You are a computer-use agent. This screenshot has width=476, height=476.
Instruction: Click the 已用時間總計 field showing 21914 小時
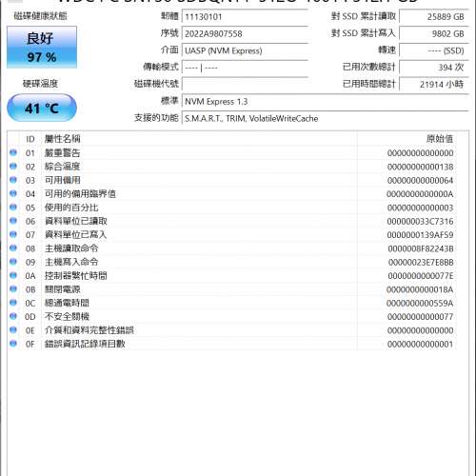click(x=434, y=85)
